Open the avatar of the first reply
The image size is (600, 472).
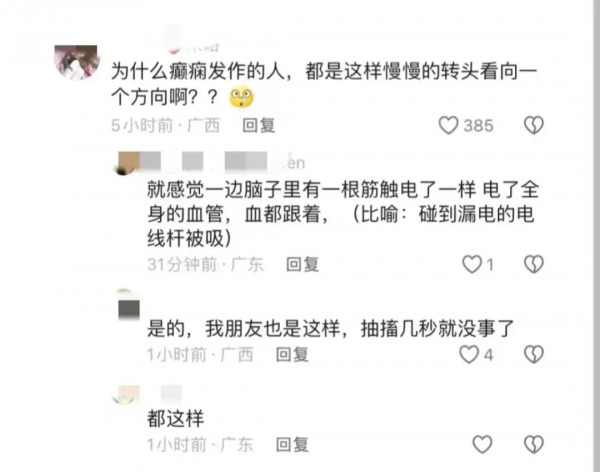tap(129, 162)
